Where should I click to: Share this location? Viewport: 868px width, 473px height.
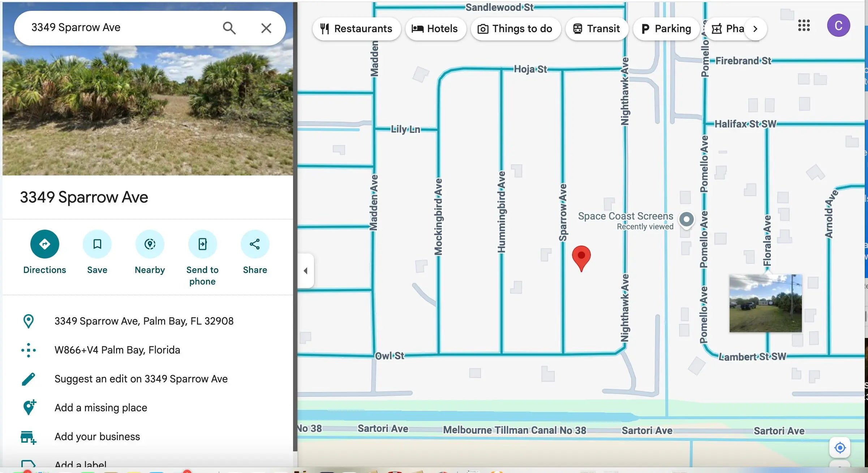pos(255,244)
